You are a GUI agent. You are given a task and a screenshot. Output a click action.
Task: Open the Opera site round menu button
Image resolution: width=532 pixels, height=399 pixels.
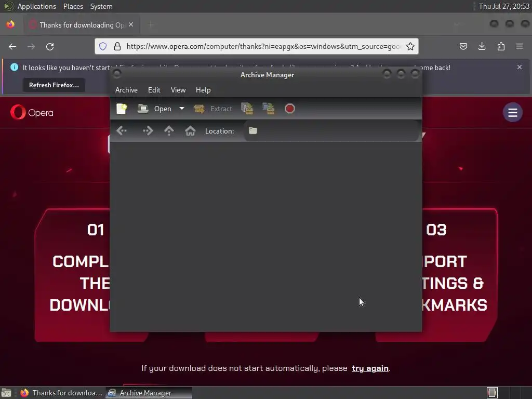tap(513, 112)
